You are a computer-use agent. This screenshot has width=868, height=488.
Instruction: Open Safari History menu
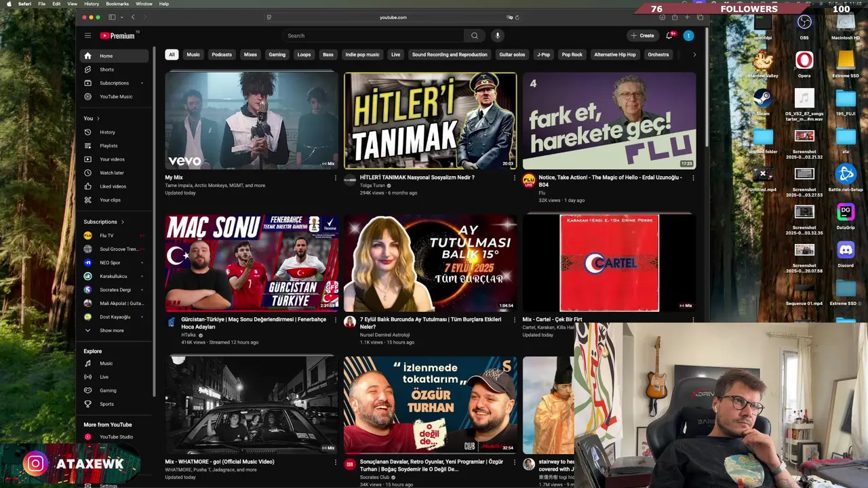tap(92, 4)
